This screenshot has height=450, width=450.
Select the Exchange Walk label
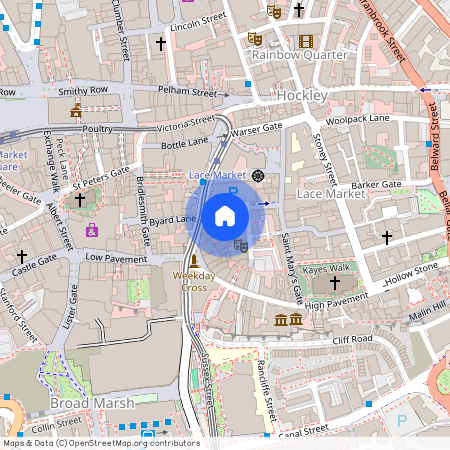pyautogui.click(x=51, y=162)
